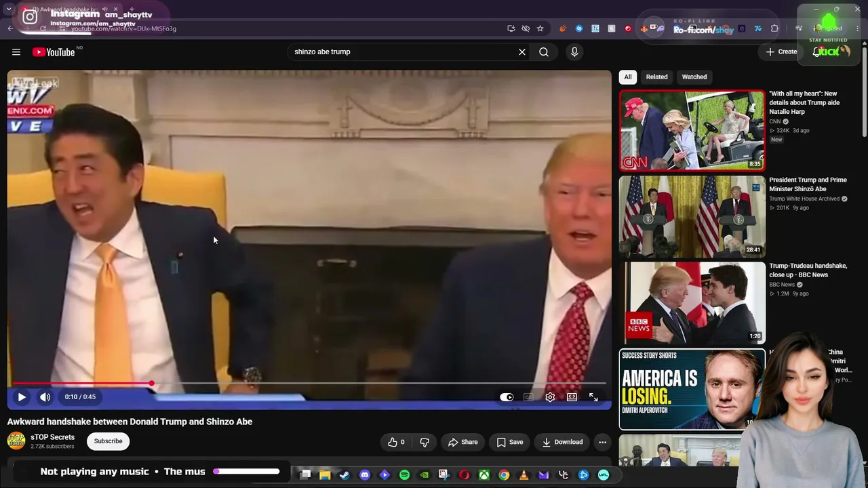Toggle the autoplay switch
Image resolution: width=868 pixels, height=488 pixels.
coord(507,397)
